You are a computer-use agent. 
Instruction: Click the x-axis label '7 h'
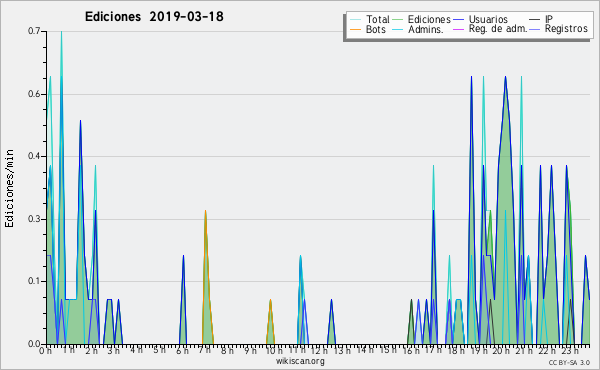point(204,350)
